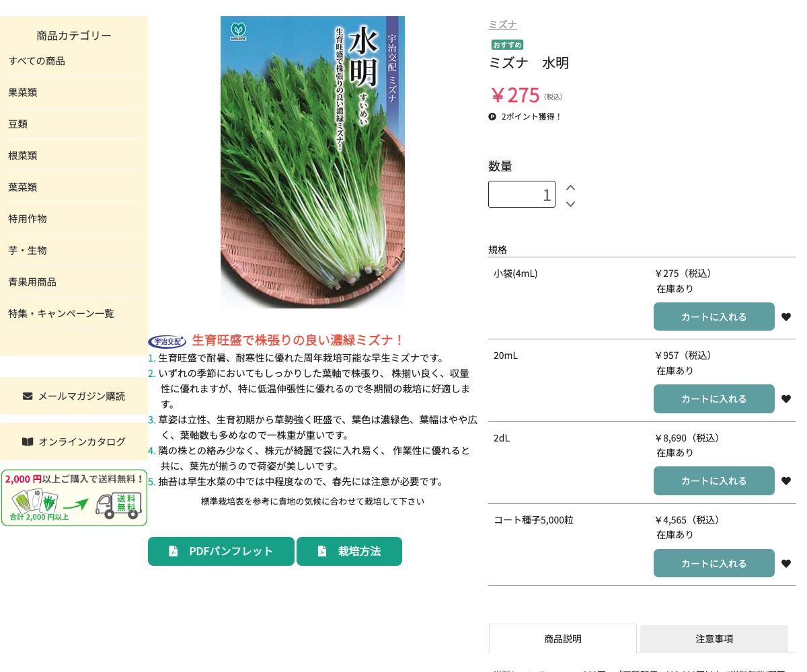807x672 pixels.
Task: Click inside the quantity input field
Action: pos(522,194)
